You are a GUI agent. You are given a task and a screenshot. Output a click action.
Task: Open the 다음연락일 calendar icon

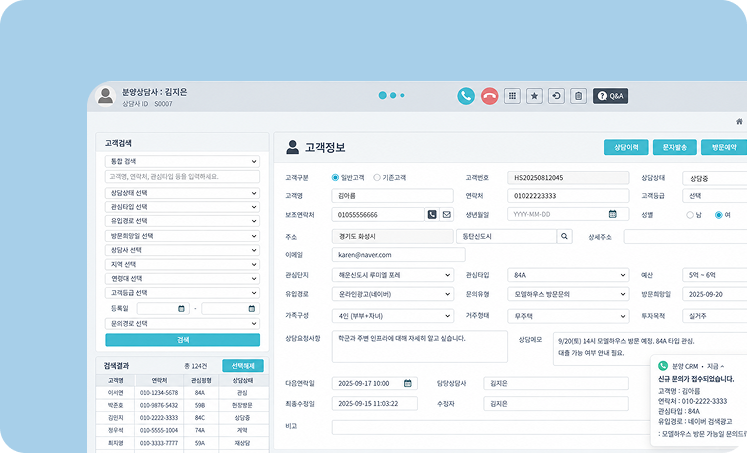tap(408, 383)
